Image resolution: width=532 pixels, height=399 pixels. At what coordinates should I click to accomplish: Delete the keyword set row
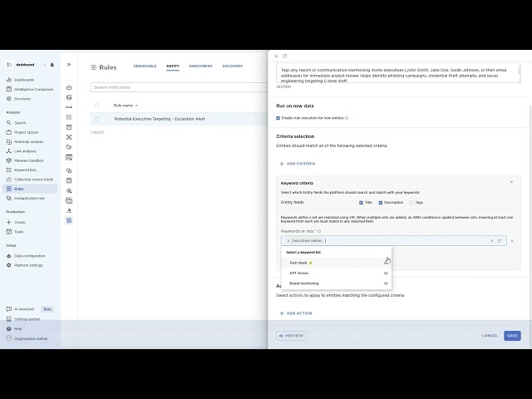coord(512,241)
